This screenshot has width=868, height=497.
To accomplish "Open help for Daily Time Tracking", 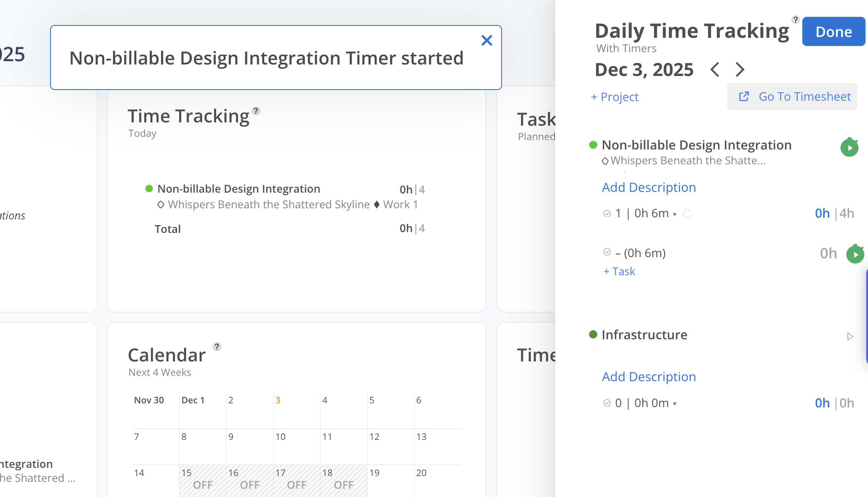I will (796, 20).
